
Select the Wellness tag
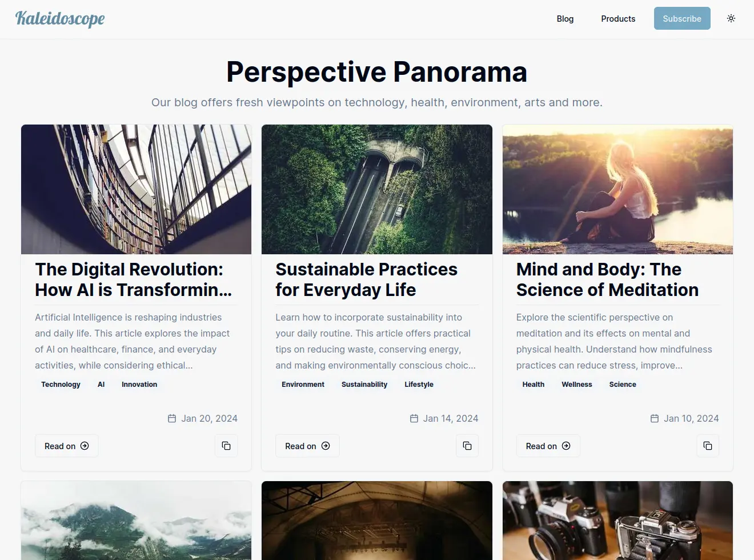[x=577, y=385]
